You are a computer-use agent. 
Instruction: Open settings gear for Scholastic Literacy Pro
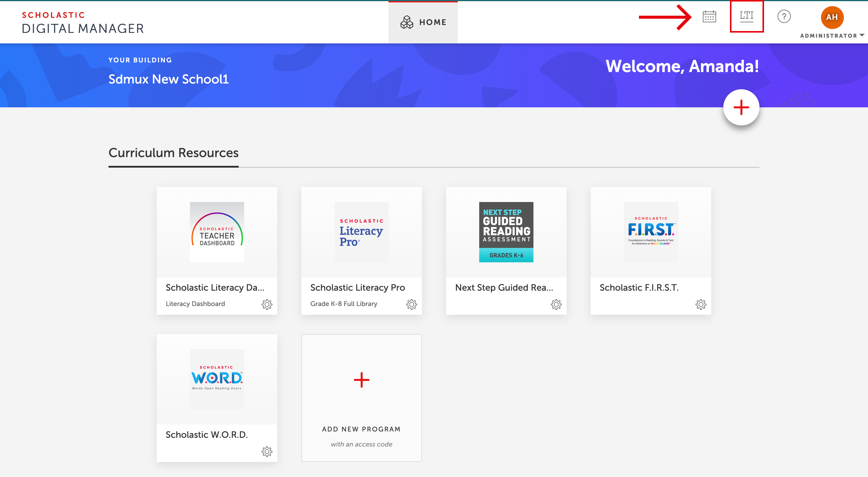pos(411,304)
